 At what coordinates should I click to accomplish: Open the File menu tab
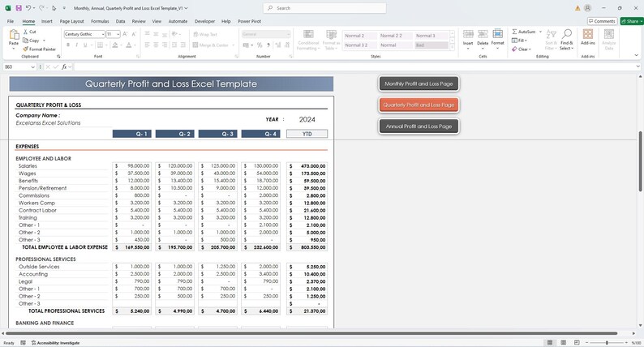[11, 21]
